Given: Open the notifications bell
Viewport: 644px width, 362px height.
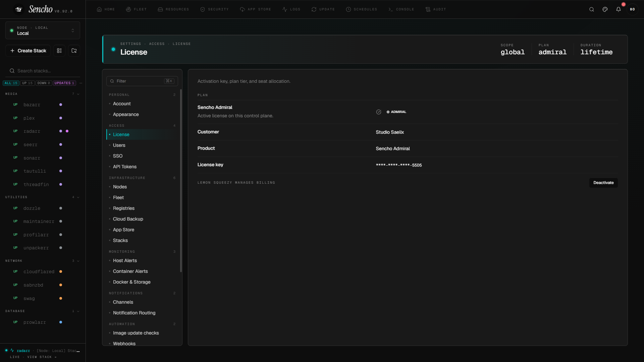Looking at the screenshot, I should point(619,9).
